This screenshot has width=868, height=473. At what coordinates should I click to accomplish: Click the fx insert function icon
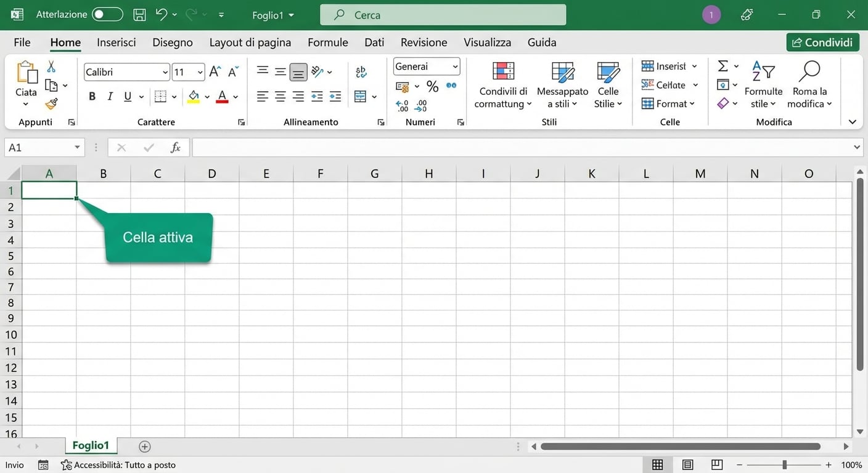coord(176,147)
